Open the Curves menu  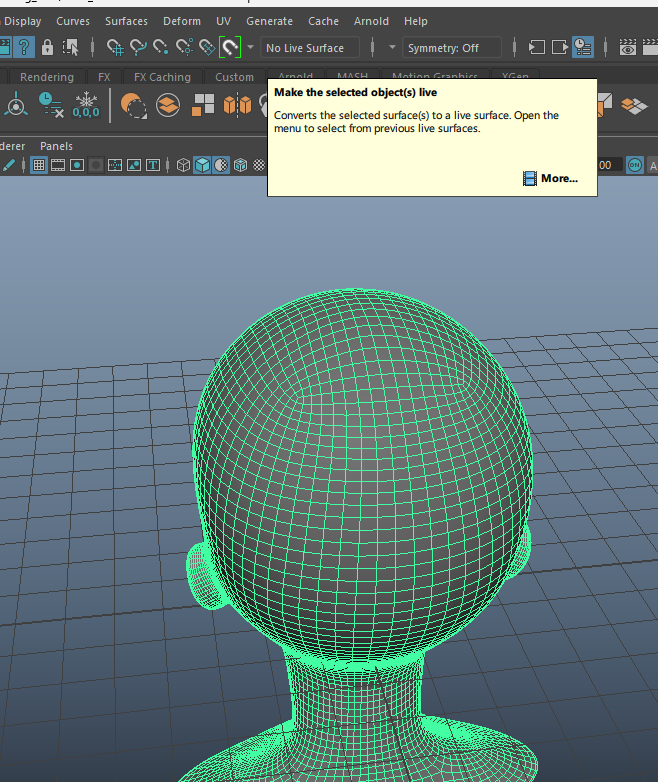[x=73, y=21]
